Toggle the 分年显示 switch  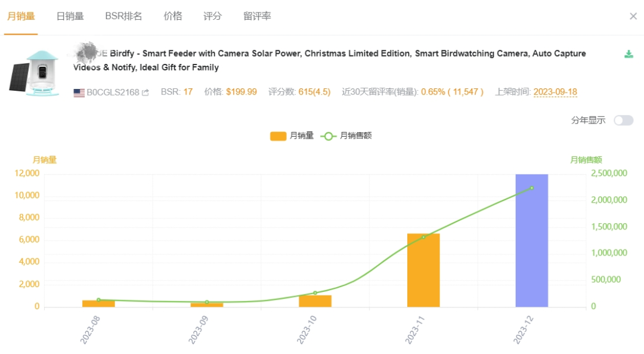point(623,120)
